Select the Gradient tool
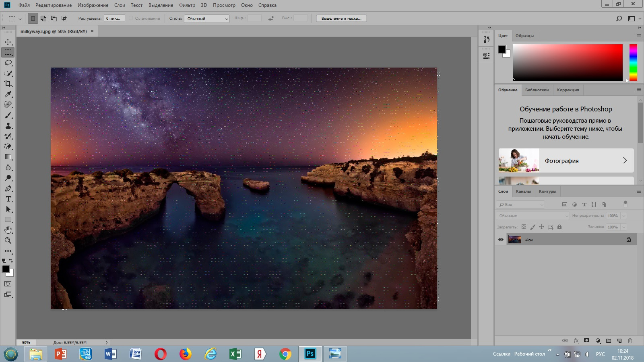 click(x=8, y=157)
